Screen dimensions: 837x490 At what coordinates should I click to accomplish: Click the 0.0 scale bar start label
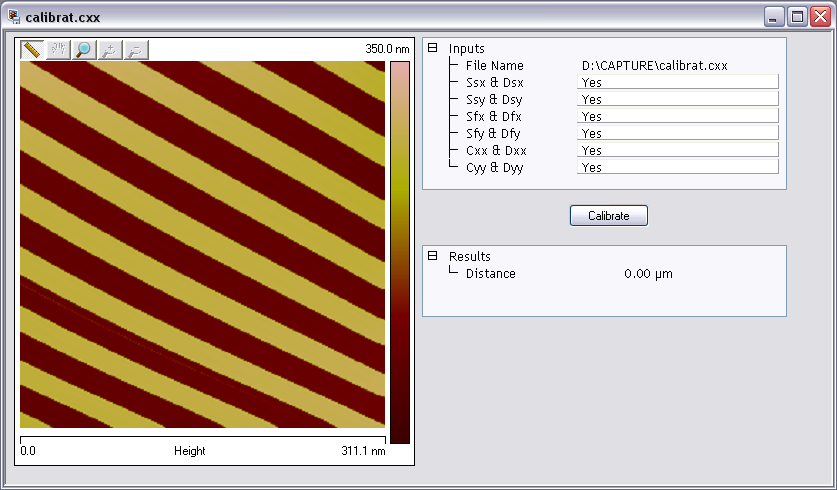click(28, 451)
